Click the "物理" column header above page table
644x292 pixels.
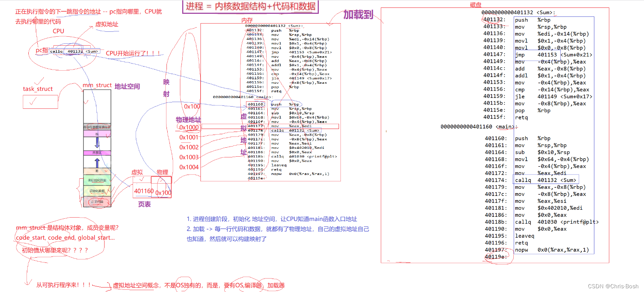[x=162, y=172]
